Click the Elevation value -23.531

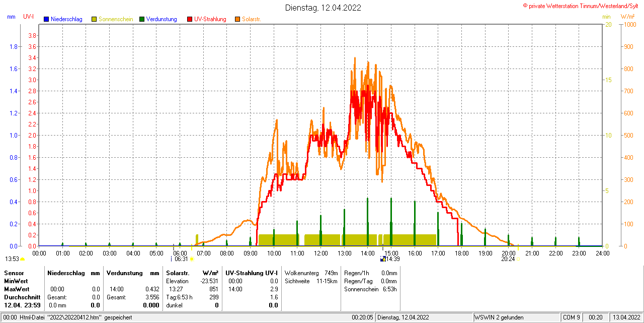(x=208, y=281)
